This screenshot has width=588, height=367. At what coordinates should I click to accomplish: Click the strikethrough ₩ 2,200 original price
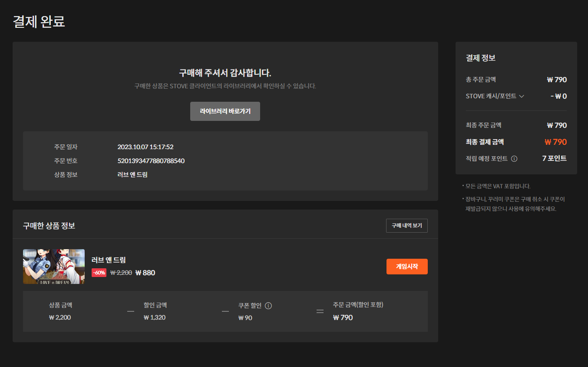click(x=121, y=273)
